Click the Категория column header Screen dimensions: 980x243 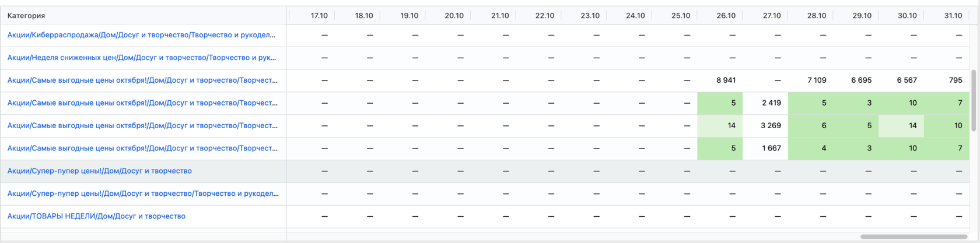(26, 16)
